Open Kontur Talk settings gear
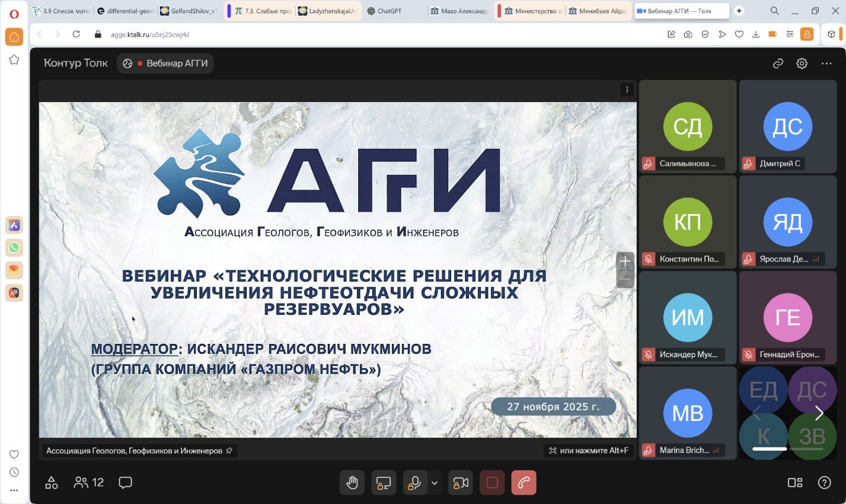The image size is (846, 504). (802, 63)
